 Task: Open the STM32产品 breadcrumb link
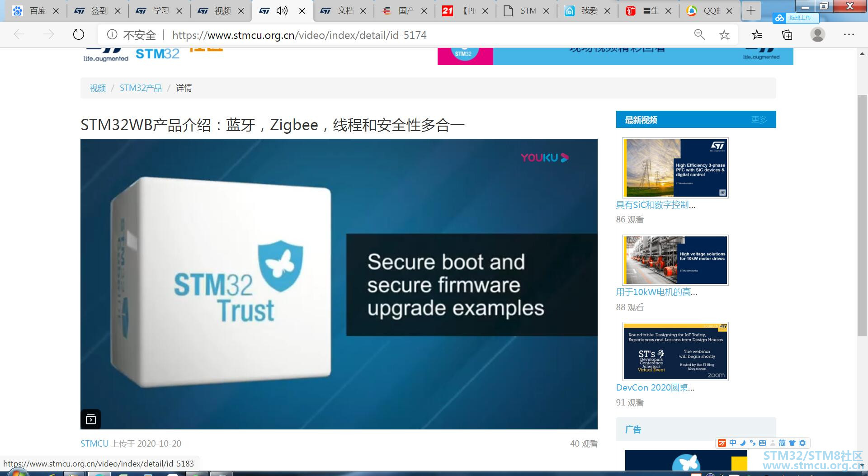pyautogui.click(x=141, y=88)
